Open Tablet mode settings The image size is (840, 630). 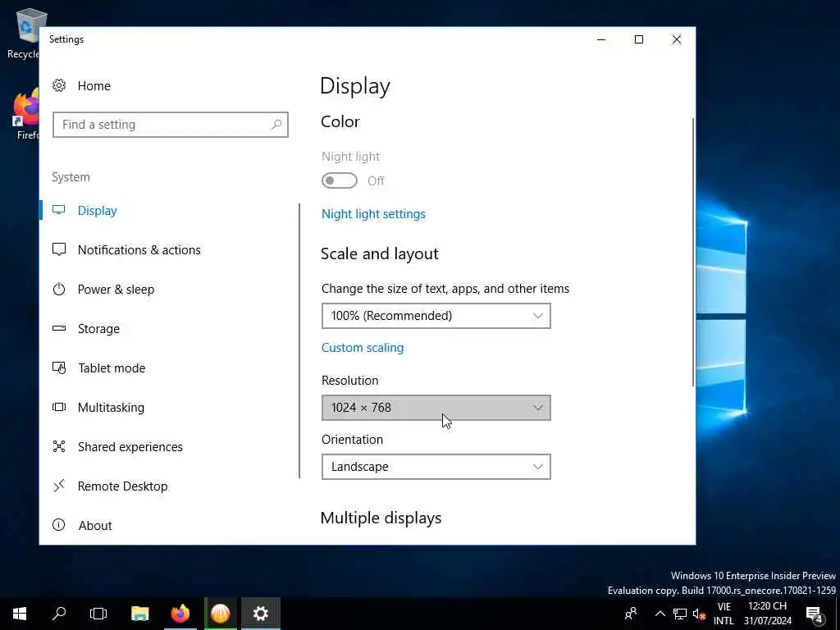[112, 368]
